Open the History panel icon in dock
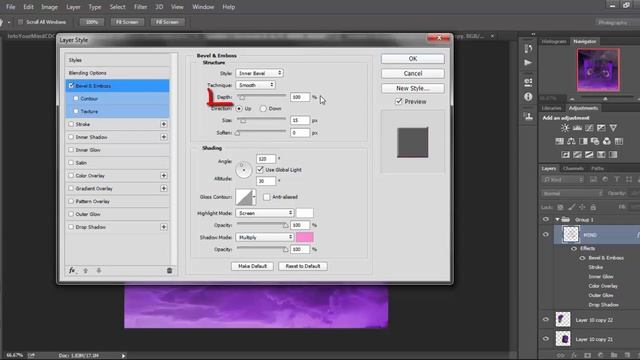Viewport: 640px width, 360px height. (x=528, y=49)
